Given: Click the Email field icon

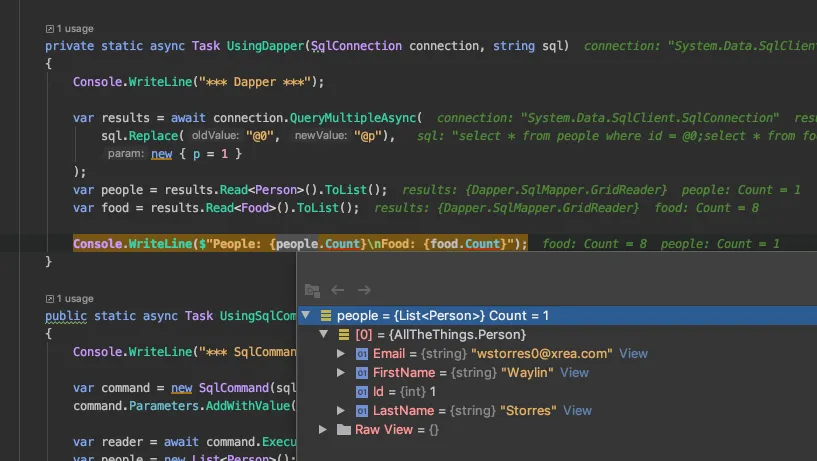Looking at the screenshot, I should 362,354.
